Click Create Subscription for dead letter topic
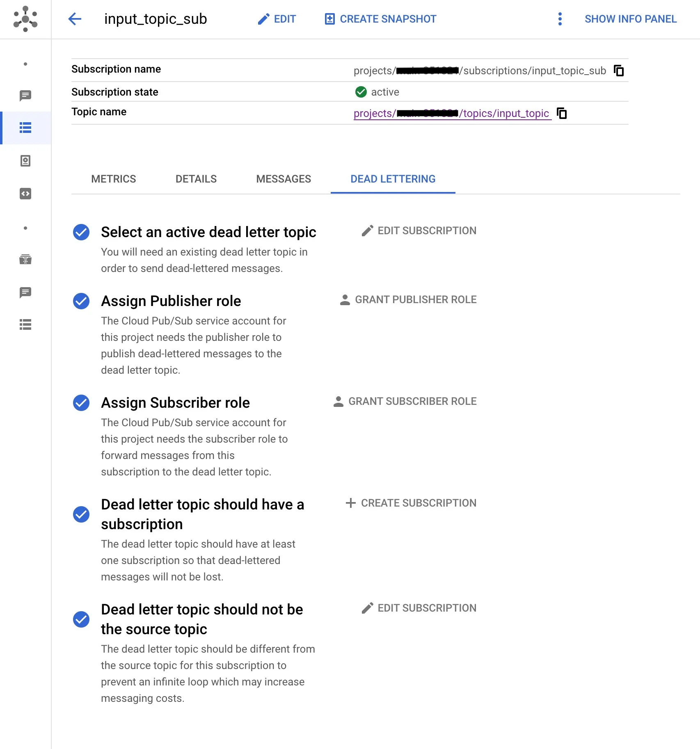Image resolution: width=700 pixels, height=749 pixels. pyautogui.click(x=411, y=503)
